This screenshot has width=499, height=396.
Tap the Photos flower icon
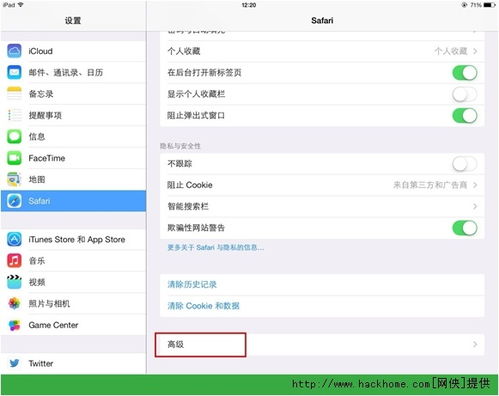click(14, 303)
